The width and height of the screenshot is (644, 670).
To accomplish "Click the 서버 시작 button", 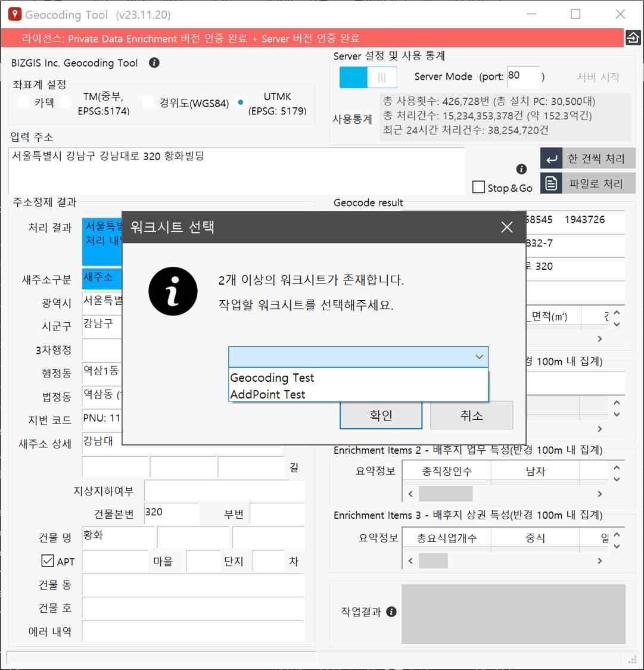I will (598, 77).
